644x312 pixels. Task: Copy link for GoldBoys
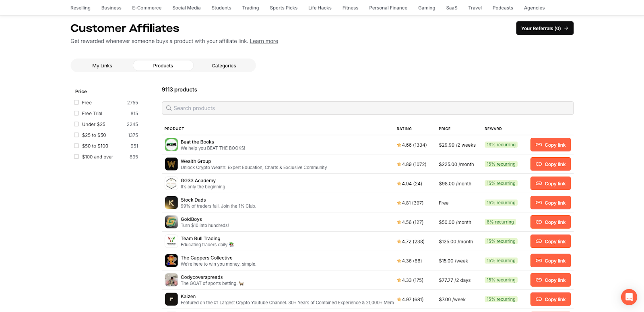tap(550, 222)
